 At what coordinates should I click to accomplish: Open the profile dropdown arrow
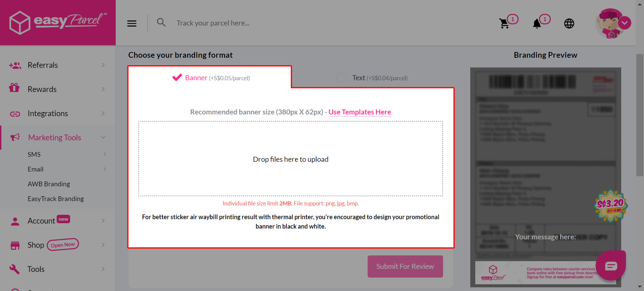[625, 23]
